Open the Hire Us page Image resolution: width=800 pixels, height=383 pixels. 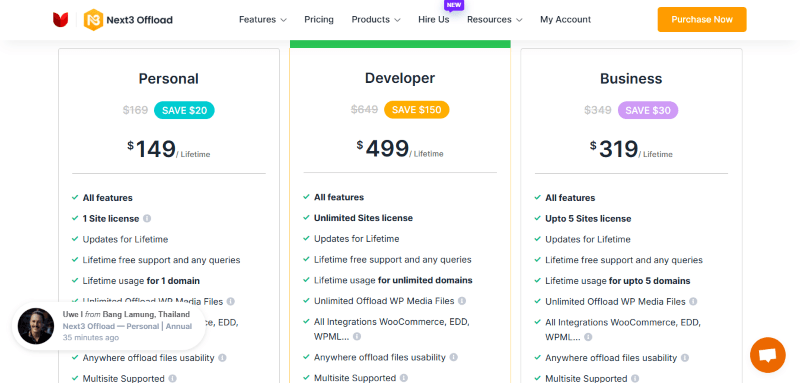click(x=434, y=20)
